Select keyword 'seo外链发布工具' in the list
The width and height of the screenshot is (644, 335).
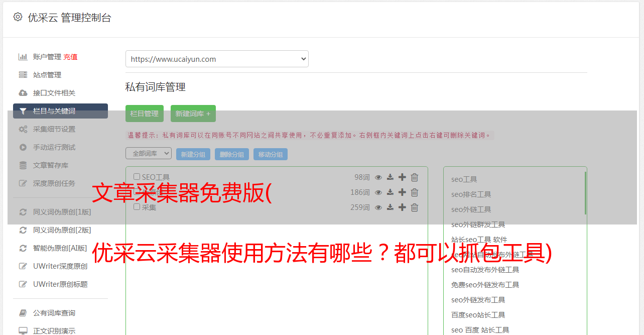pyautogui.click(x=478, y=300)
